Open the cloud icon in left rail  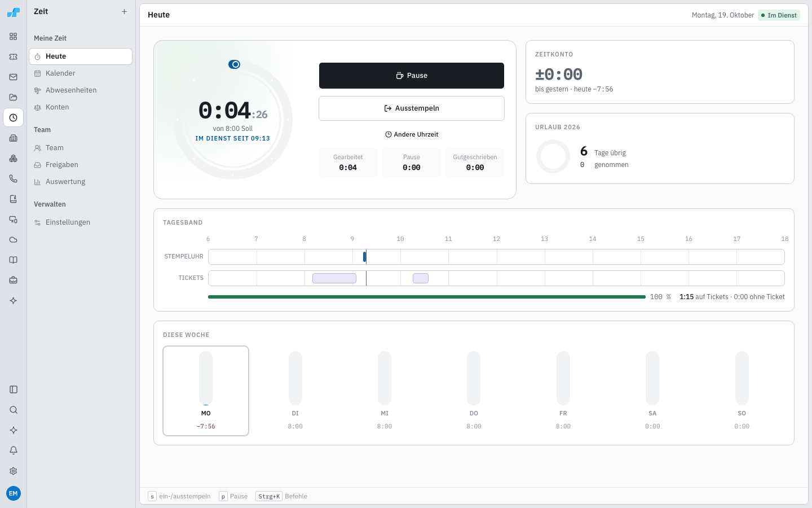(x=14, y=239)
